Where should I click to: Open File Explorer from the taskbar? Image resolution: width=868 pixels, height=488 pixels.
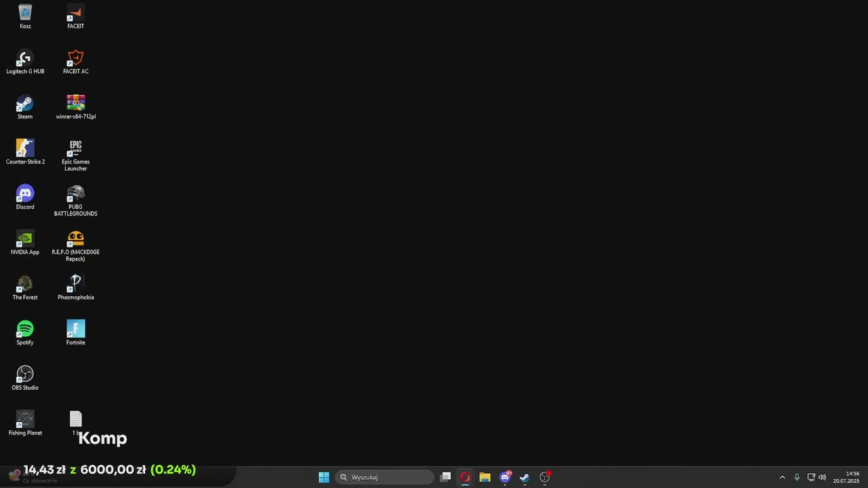(485, 477)
